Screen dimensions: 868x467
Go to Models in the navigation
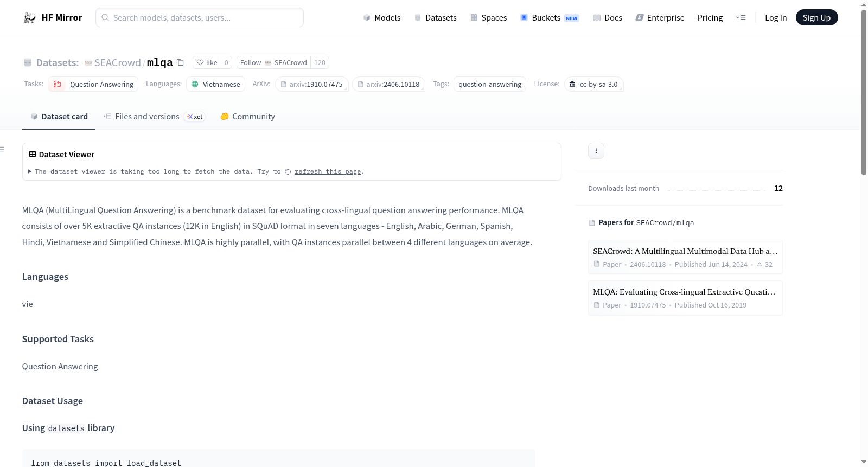[x=382, y=18]
